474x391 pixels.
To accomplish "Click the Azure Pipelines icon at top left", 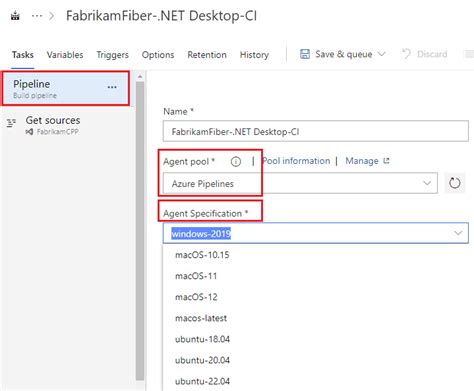I will [x=15, y=16].
